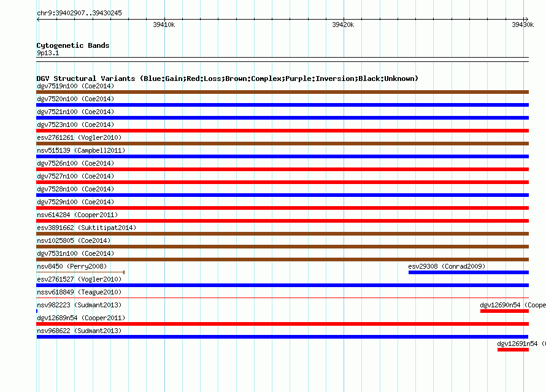This screenshot has height=392, width=546.
Task: Click the 9p13.1 cytogenetic band bar
Action: [282, 59]
